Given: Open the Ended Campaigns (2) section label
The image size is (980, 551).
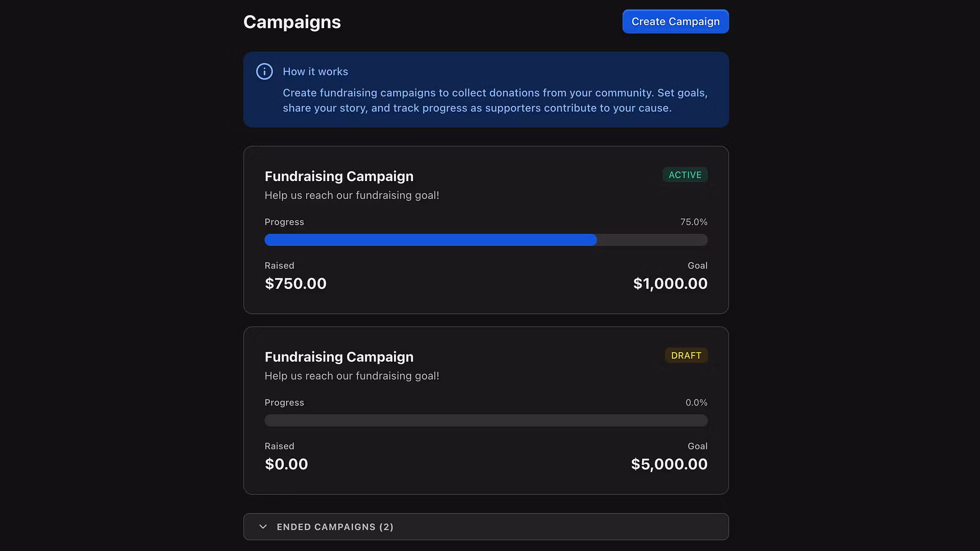Looking at the screenshot, I should (x=335, y=527).
